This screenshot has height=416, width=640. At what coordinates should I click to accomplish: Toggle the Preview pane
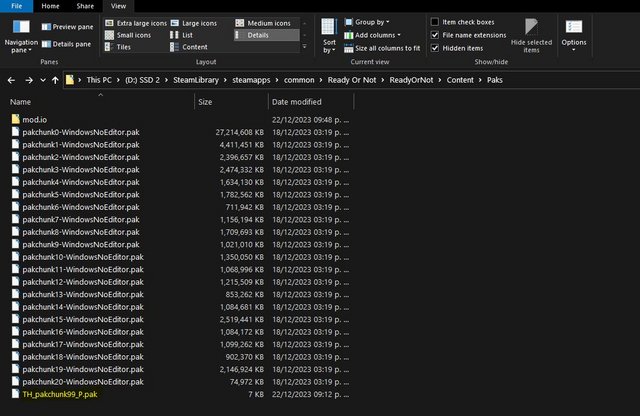click(67, 27)
